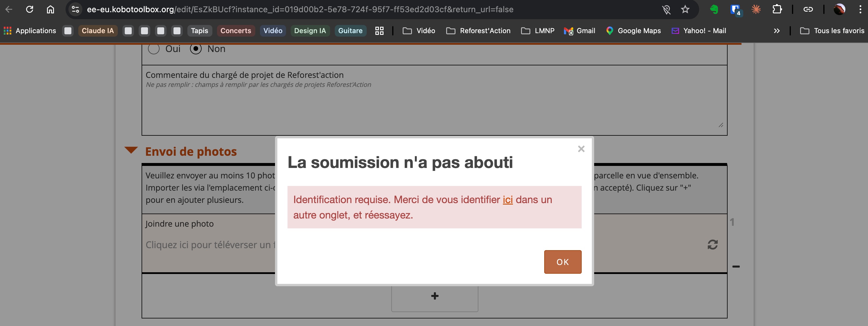Screen dimensions: 868x326
Task: Bookmark this page with star icon
Action: (x=685, y=9)
